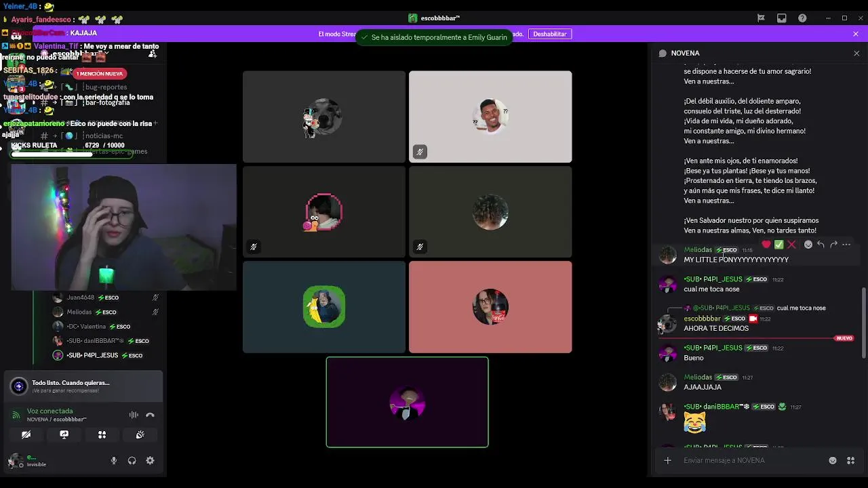
Task: Turn on camera in voice panel
Action: point(26,434)
